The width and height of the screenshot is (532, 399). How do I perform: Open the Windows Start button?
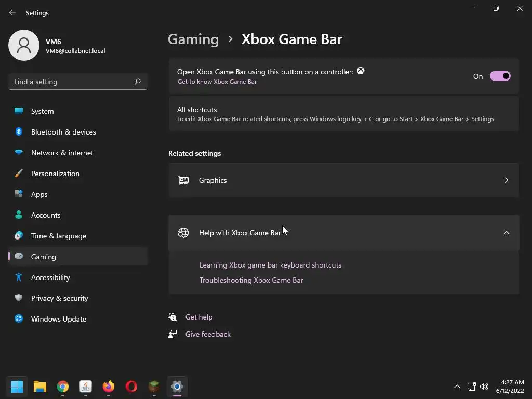(17, 386)
